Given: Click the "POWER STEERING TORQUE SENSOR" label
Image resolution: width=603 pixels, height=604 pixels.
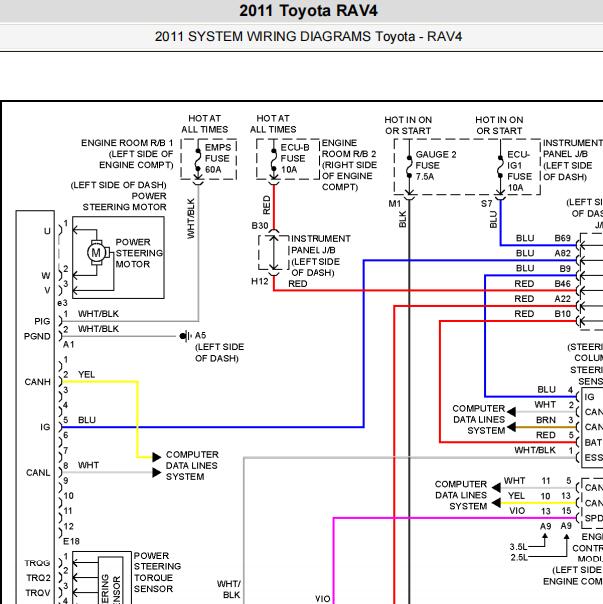Looking at the screenshot, I should click(x=157, y=572).
